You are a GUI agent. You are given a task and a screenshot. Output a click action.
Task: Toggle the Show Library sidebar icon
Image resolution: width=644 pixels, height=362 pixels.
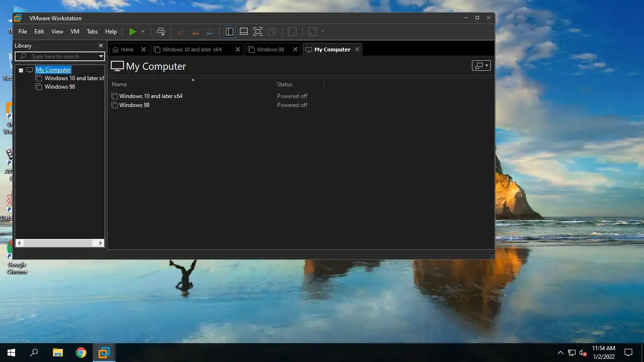point(230,32)
